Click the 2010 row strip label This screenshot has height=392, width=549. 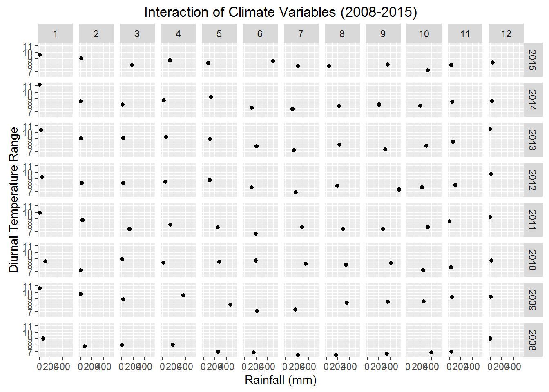tap(532, 260)
